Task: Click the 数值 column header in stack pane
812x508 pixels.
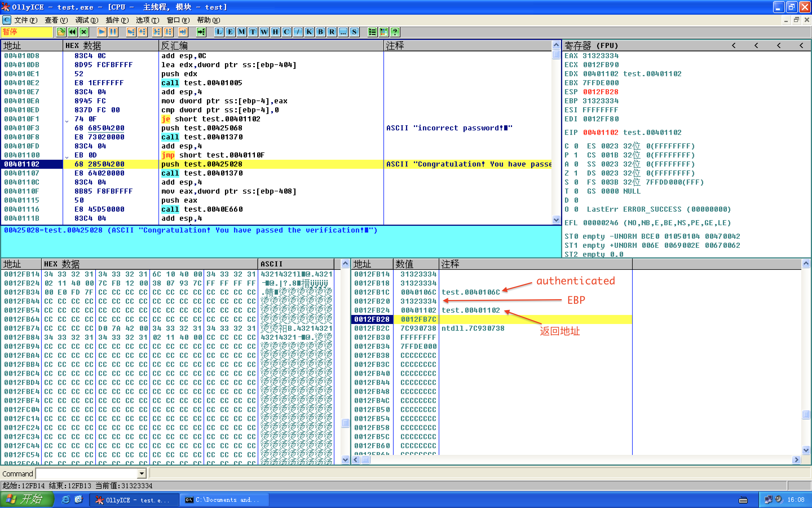Action: click(x=416, y=264)
